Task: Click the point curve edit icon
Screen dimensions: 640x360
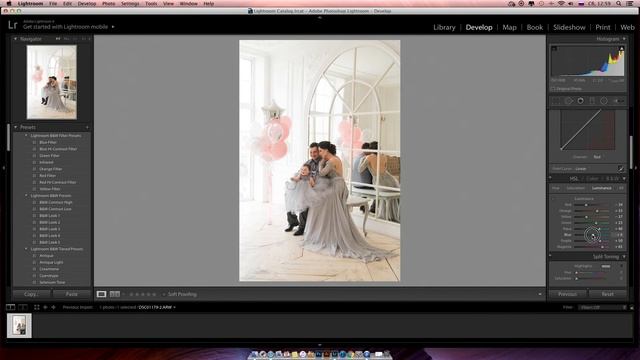Action: coord(621,169)
